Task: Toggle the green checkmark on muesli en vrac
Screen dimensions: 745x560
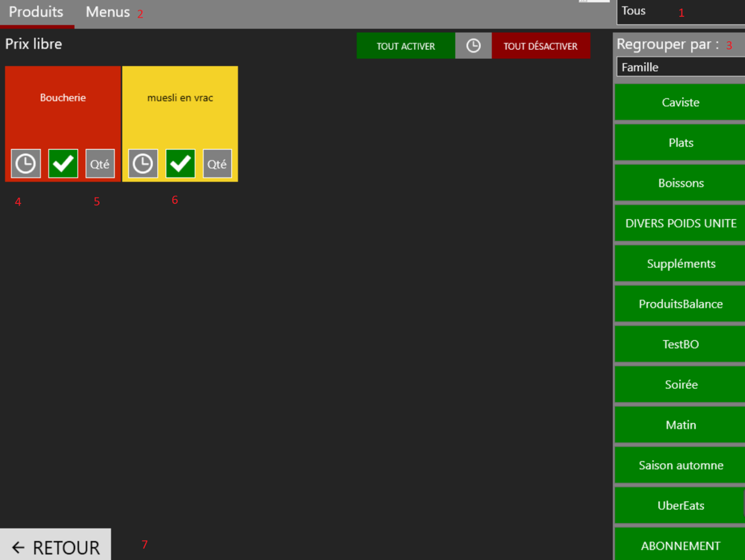Action: (180, 163)
